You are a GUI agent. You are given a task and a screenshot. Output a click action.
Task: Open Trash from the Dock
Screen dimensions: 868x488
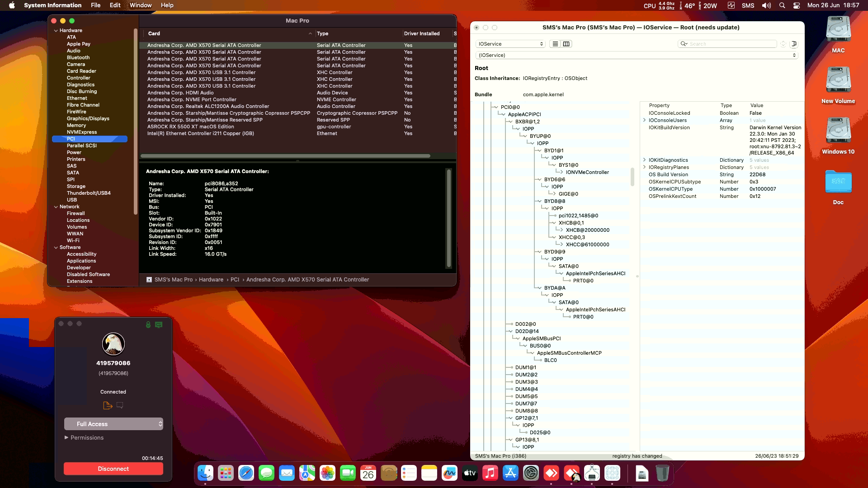tap(662, 473)
